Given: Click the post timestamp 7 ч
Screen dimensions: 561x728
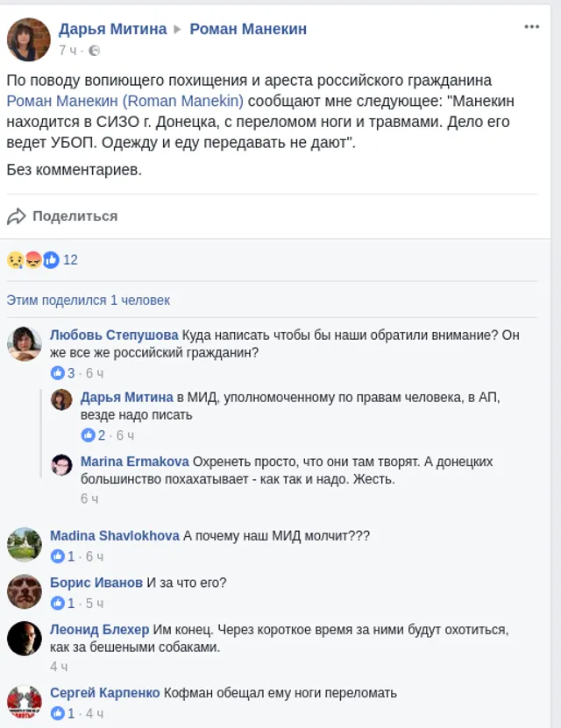Looking at the screenshot, I should [x=68, y=51].
